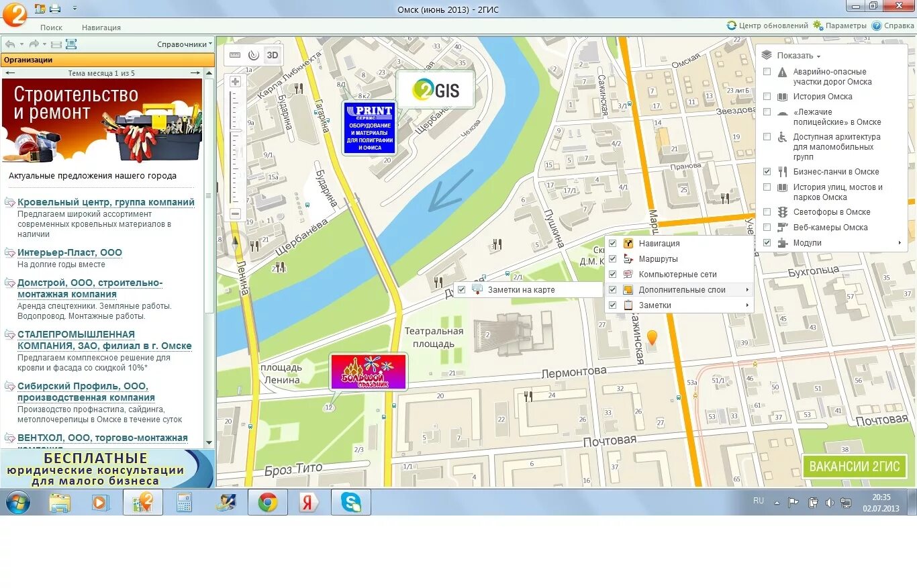Uncheck the Модули checkbox
This screenshot has height=588, width=917.
(767, 243)
